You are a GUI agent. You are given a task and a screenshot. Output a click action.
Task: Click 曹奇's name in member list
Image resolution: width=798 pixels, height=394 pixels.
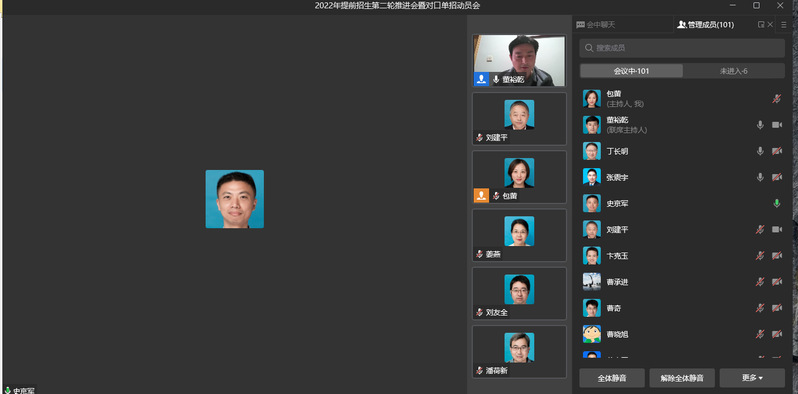coord(613,308)
